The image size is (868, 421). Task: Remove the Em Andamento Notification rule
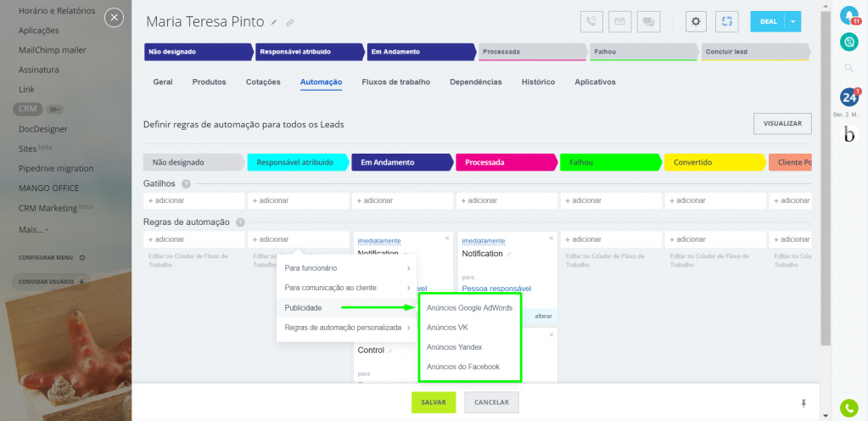click(447, 239)
